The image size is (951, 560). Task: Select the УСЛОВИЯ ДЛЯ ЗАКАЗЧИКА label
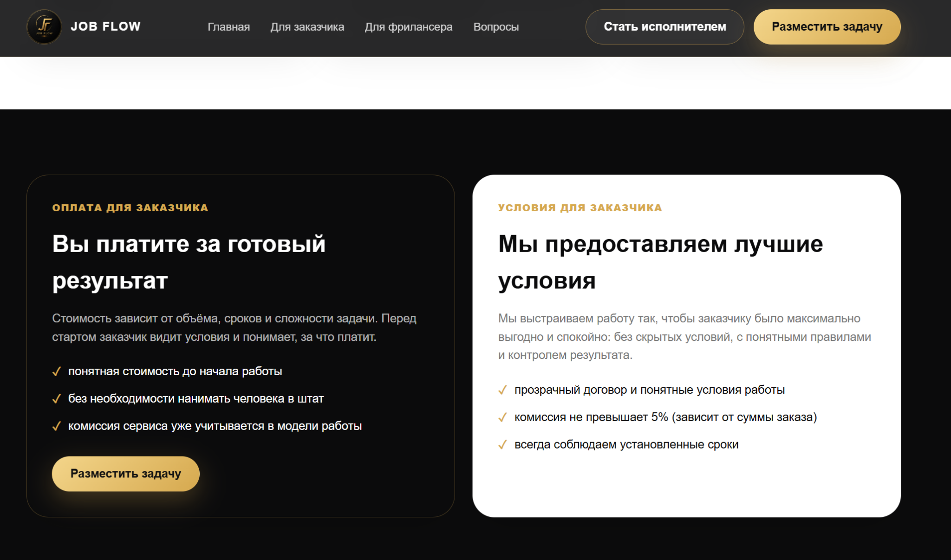580,208
